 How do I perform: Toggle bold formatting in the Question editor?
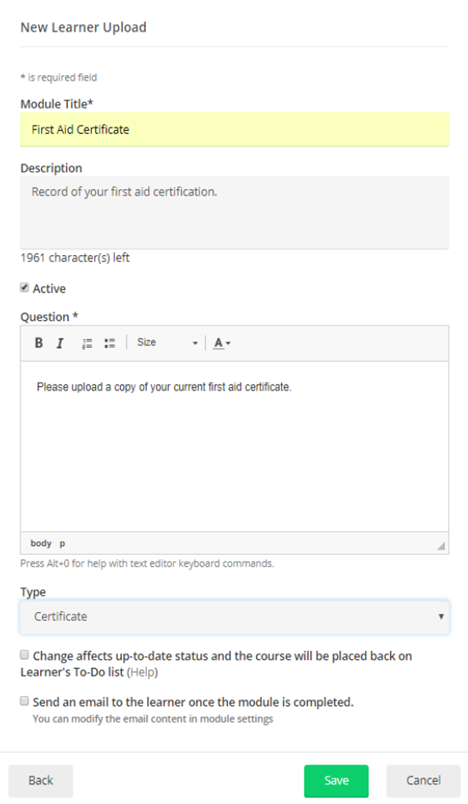coord(38,343)
